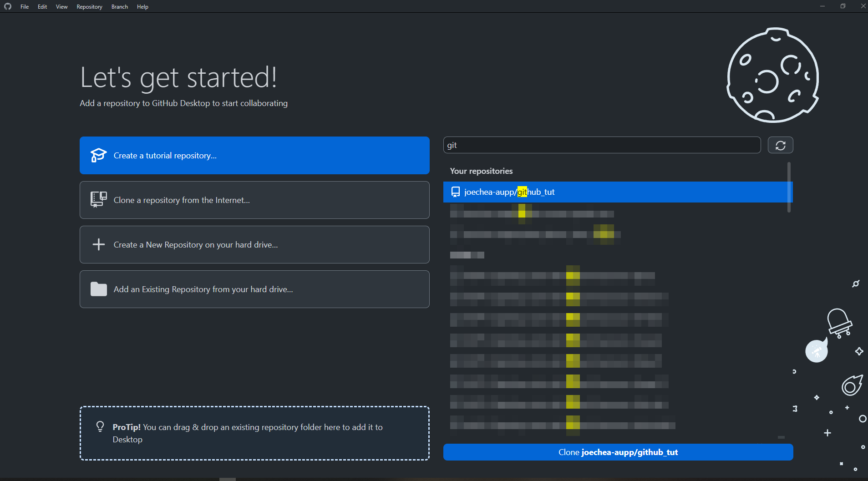The image size is (868, 481).
Task: Click the folder icon for existing repository
Action: click(98, 289)
